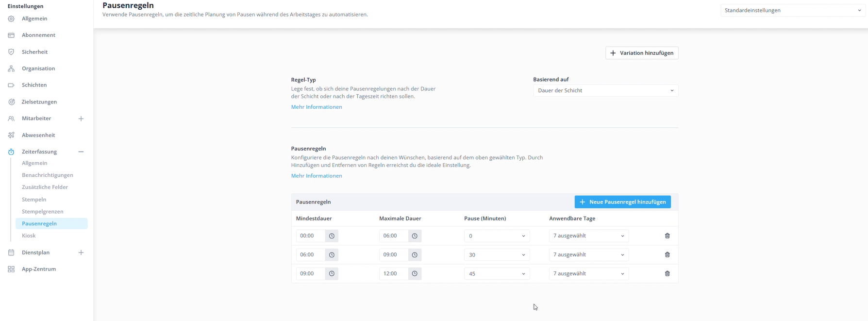Screen dimensions: 868x321
Task: Delete the 0-minute break rule row
Action: coord(668,236)
